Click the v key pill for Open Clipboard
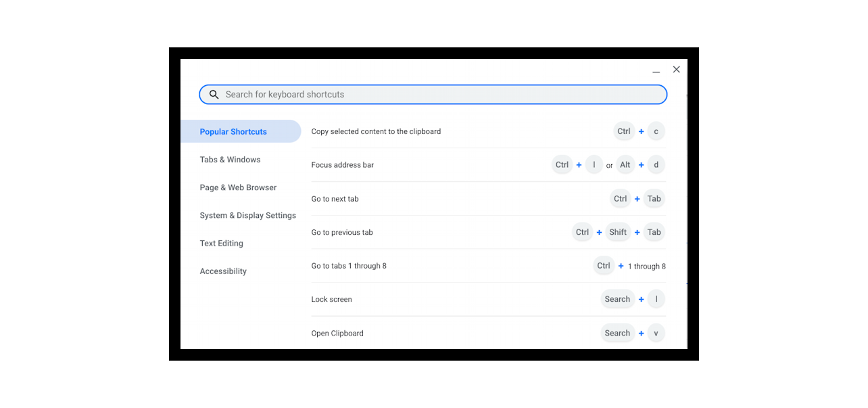 click(x=655, y=332)
